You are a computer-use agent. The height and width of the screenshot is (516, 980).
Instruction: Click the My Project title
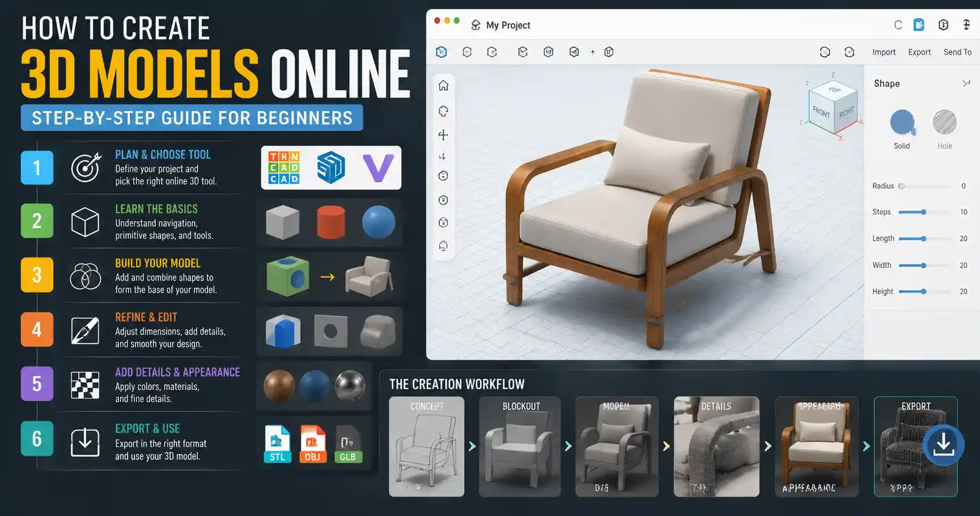click(x=508, y=26)
